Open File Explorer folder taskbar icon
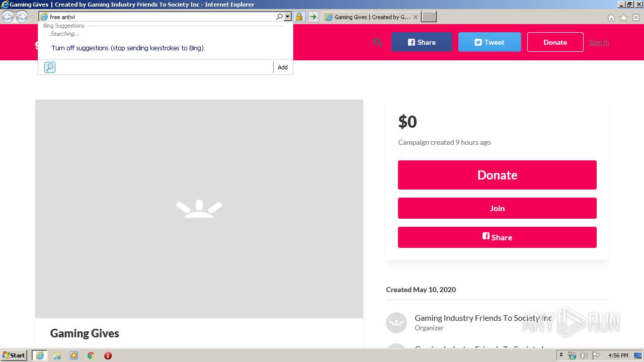 click(x=57, y=355)
